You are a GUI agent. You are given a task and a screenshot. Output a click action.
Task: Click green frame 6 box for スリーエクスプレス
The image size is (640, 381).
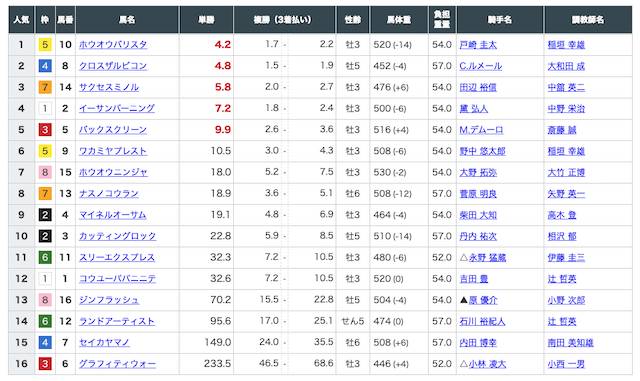point(45,257)
